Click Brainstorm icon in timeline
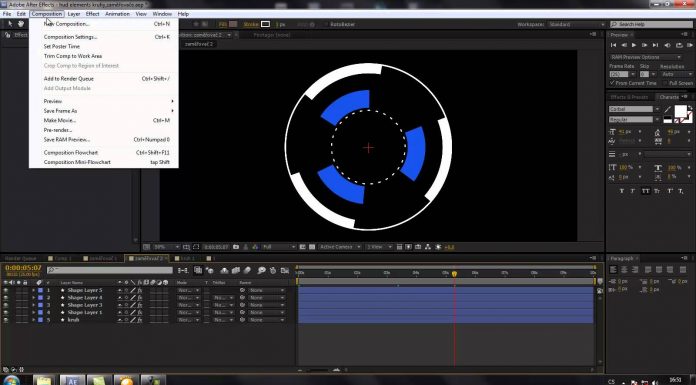 [261, 270]
